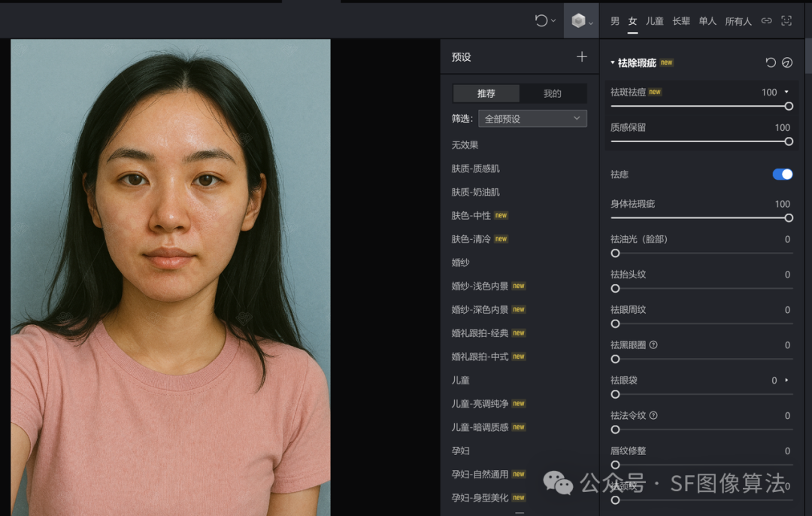
Task: Expand the 祛斑祛痘 value dropdown arrow
Action: (x=787, y=92)
